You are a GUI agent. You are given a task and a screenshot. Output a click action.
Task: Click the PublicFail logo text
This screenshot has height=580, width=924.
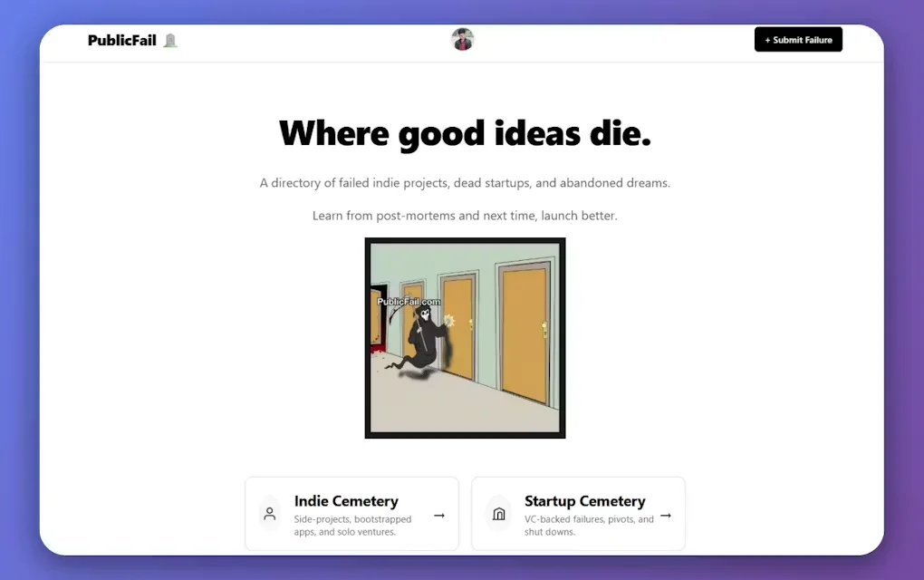[x=121, y=40]
